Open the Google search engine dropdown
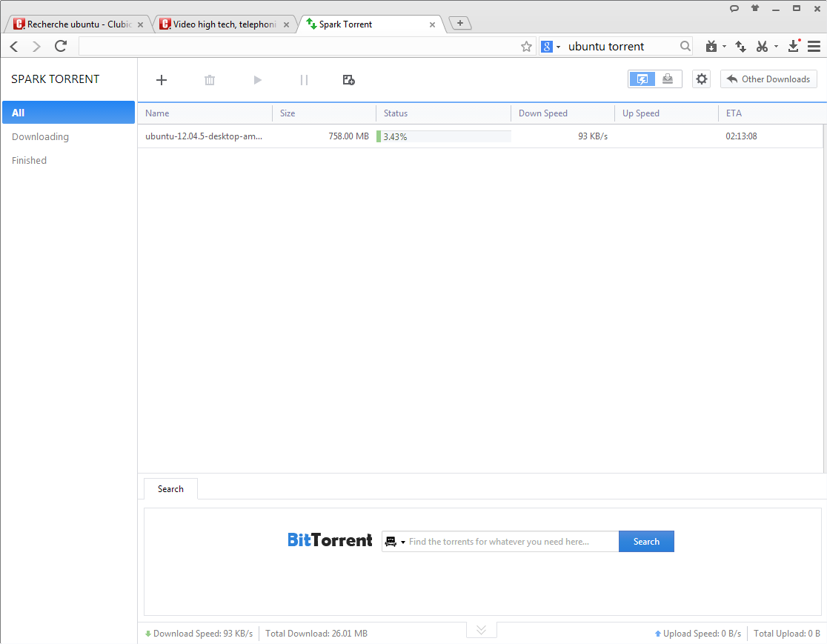This screenshot has width=827, height=644. (551, 47)
